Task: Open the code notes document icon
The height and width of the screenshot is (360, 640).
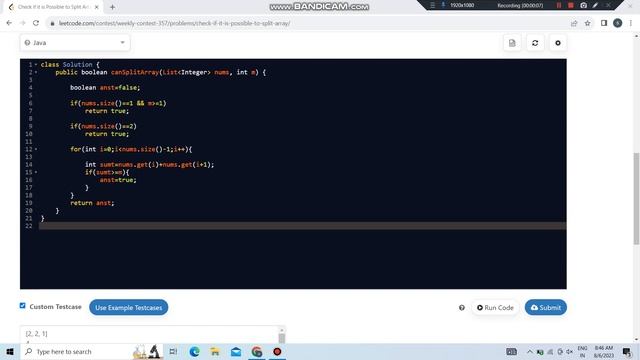Action: (x=512, y=43)
